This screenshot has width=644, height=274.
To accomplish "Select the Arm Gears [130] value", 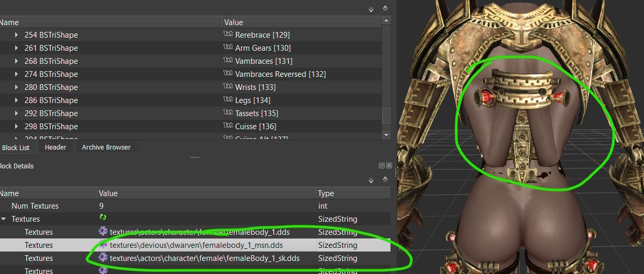I will click(x=263, y=48).
